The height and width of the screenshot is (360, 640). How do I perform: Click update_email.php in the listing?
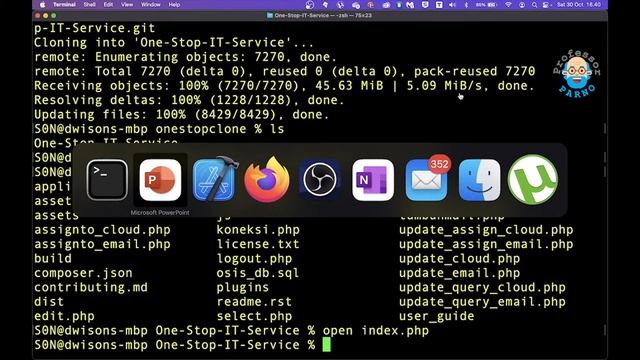coord(460,273)
